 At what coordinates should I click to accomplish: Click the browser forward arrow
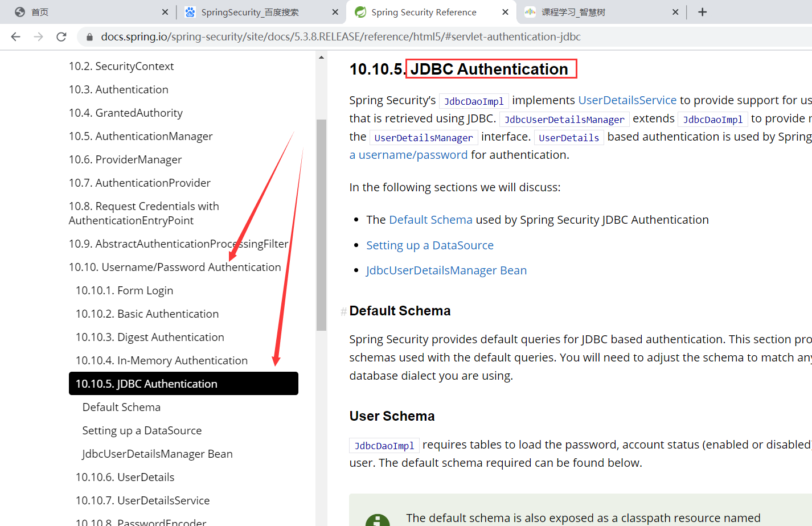tap(38, 36)
